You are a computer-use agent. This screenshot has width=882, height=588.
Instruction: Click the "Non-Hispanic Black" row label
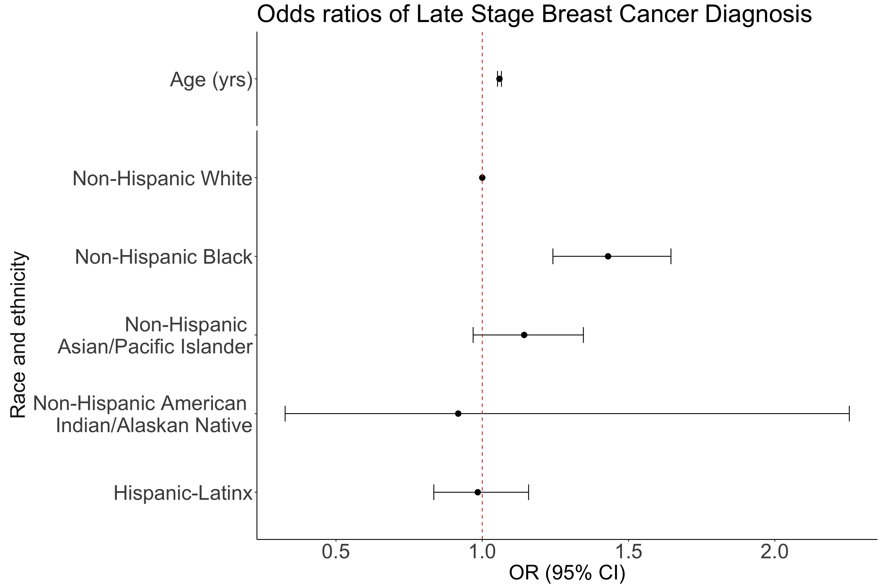164,257
